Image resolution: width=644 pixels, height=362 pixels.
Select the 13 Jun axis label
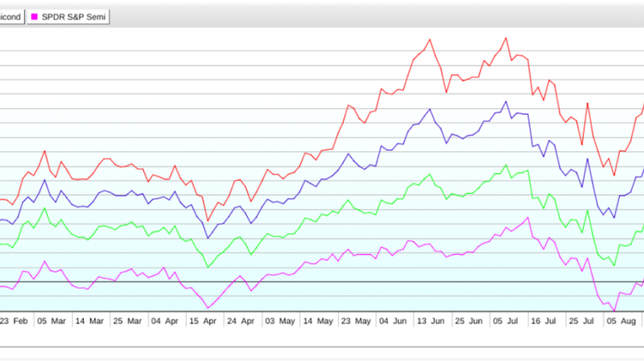[x=431, y=321]
